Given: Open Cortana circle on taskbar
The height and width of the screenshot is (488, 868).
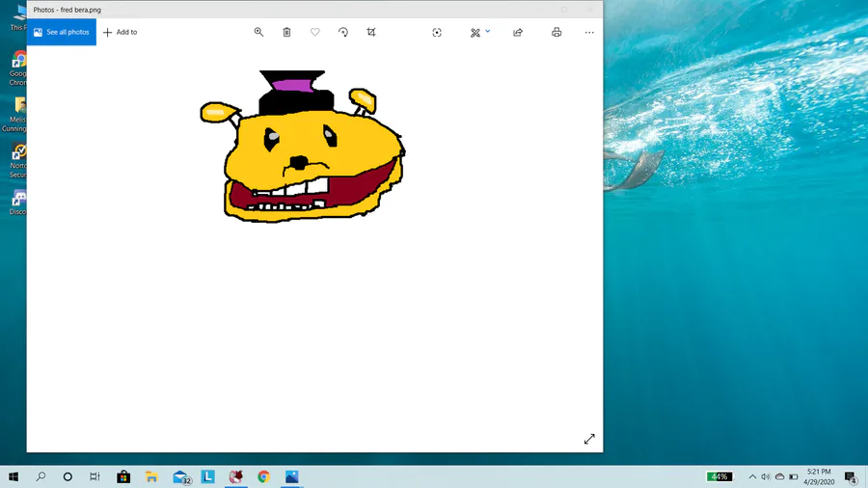Looking at the screenshot, I should click(68, 476).
